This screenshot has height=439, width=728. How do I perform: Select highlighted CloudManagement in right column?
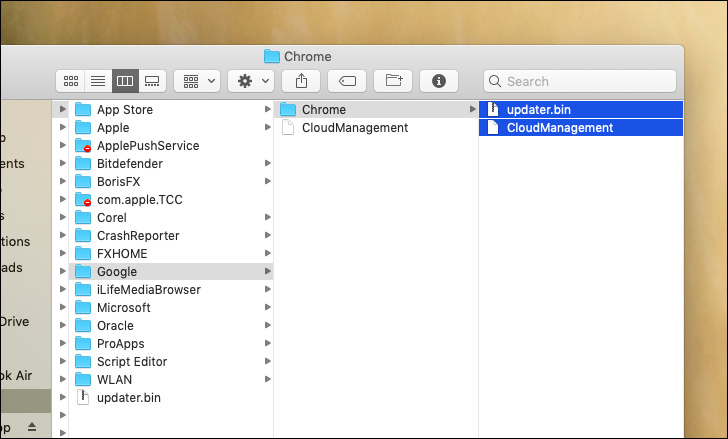click(581, 128)
